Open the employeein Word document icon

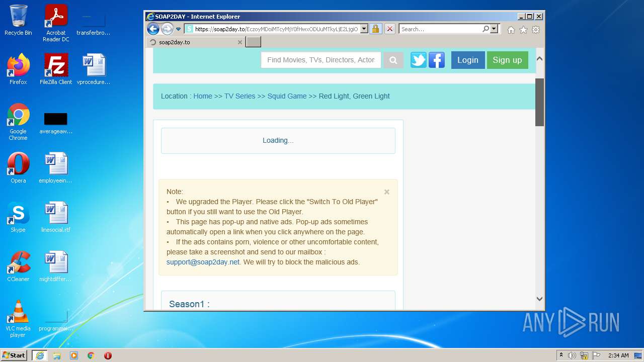[56, 168]
